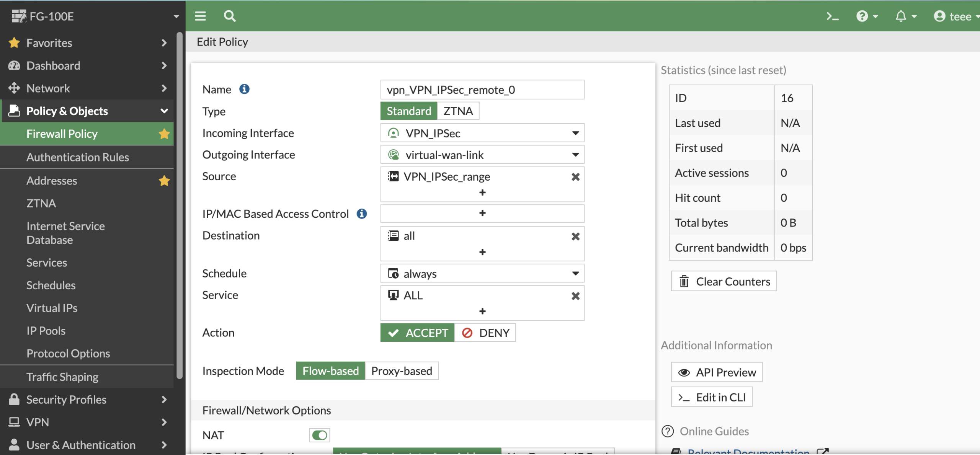
Task: Open the Schedule dropdown
Action: 482,274
